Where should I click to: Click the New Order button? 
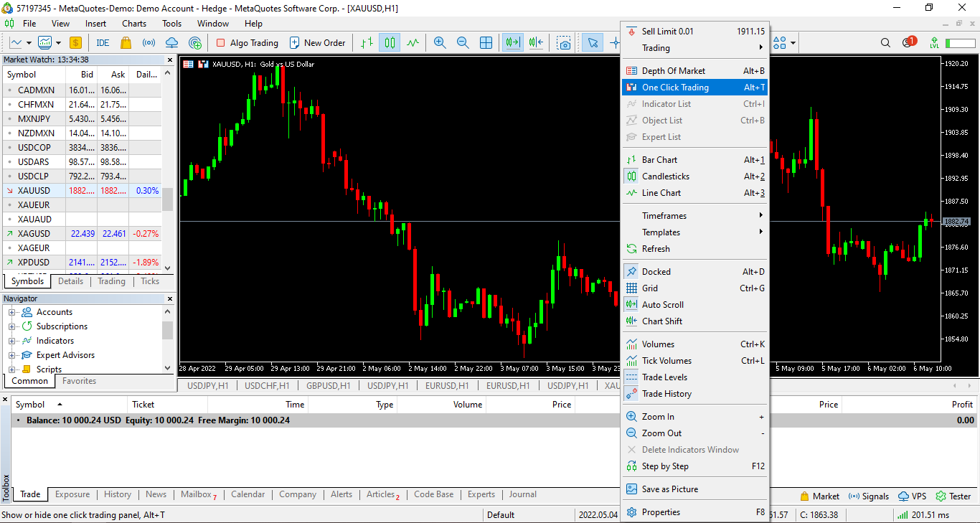pyautogui.click(x=317, y=43)
